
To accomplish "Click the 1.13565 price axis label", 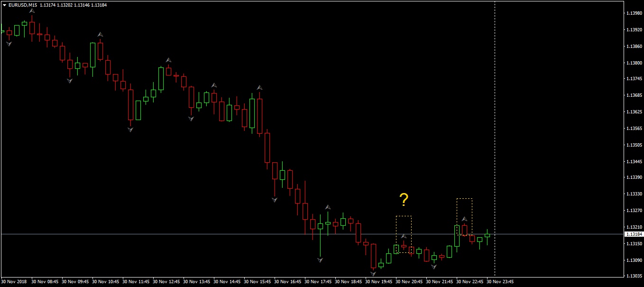I will (x=634, y=129).
